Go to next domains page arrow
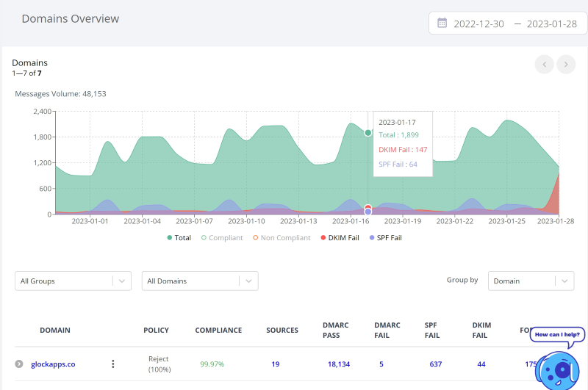This screenshot has width=588, height=390. (565, 65)
